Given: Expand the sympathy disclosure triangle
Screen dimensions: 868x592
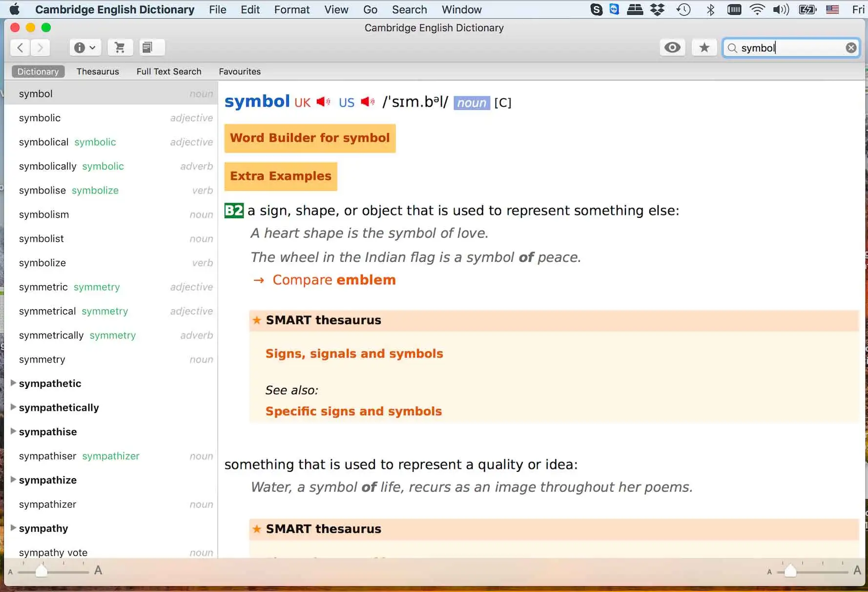Looking at the screenshot, I should tap(12, 528).
